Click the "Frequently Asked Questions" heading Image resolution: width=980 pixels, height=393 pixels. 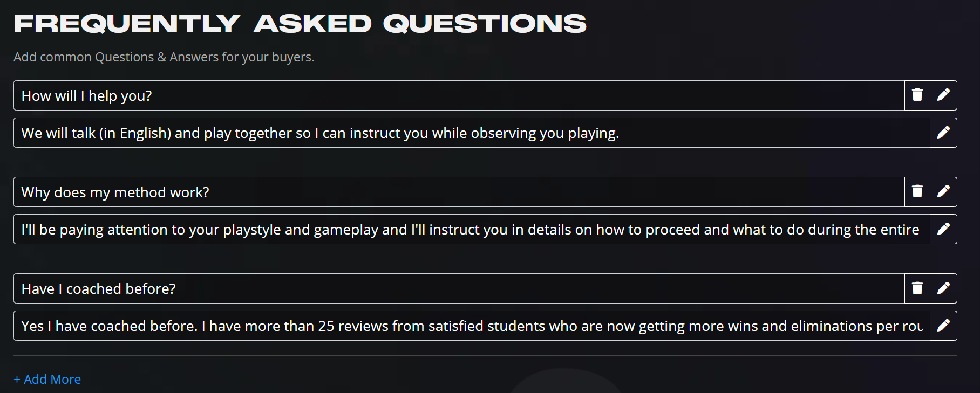[300, 24]
